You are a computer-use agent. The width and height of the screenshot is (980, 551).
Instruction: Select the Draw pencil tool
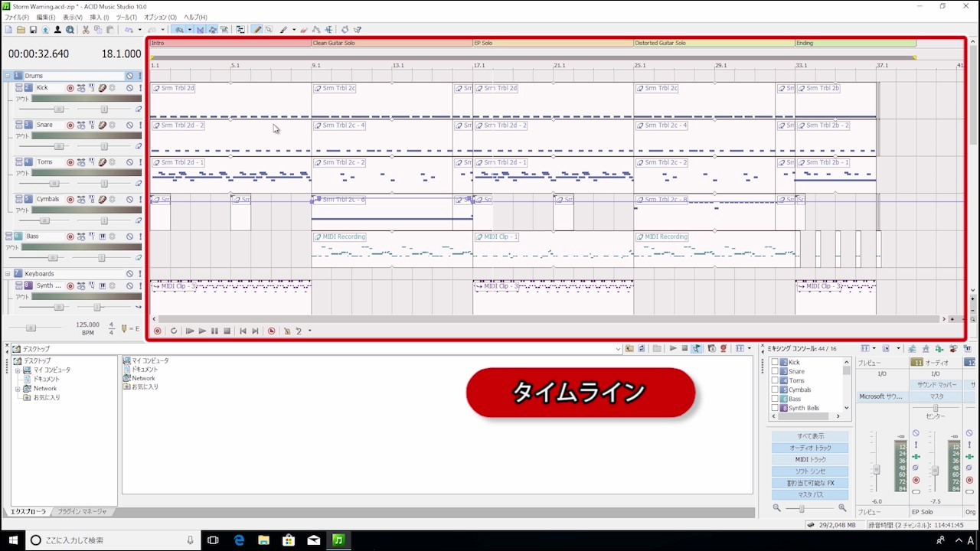[257, 30]
